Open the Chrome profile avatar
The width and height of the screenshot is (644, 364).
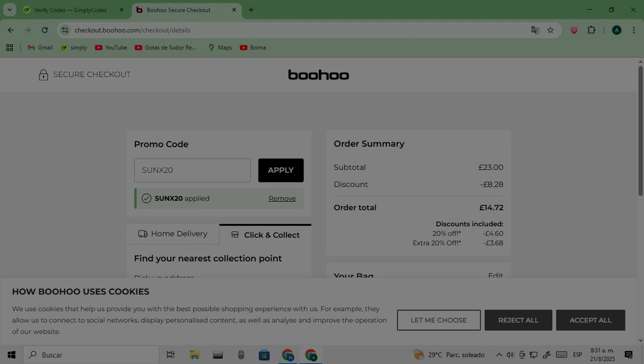click(617, 30)
